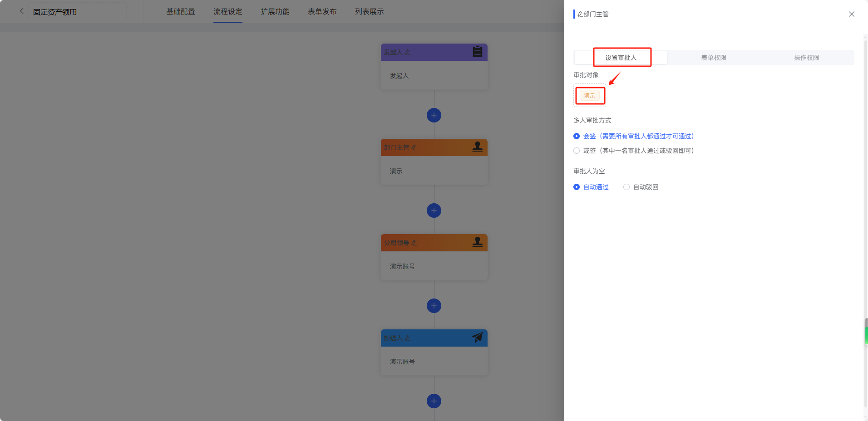The width and height of the screenshot is (868, 421).
Task: Add a node below 公司领导 step
Action: point(434,306)
